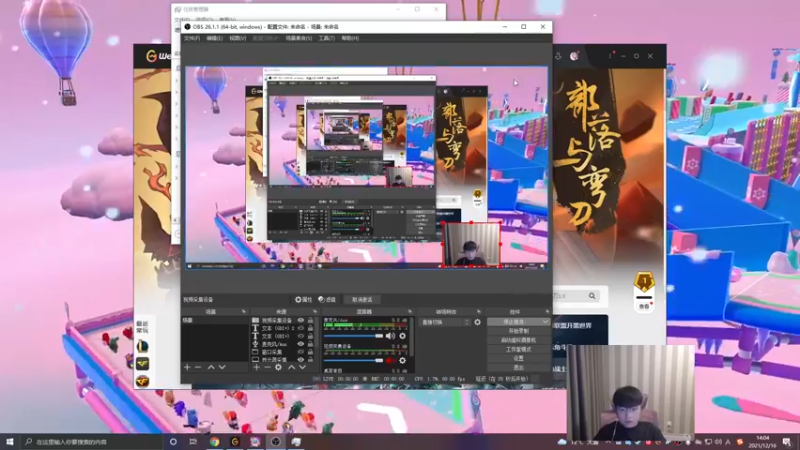Viewport: 800px width, 450px height.
Task: Toggle 工作室模式 studio mode button
Action: click(518, 349)
